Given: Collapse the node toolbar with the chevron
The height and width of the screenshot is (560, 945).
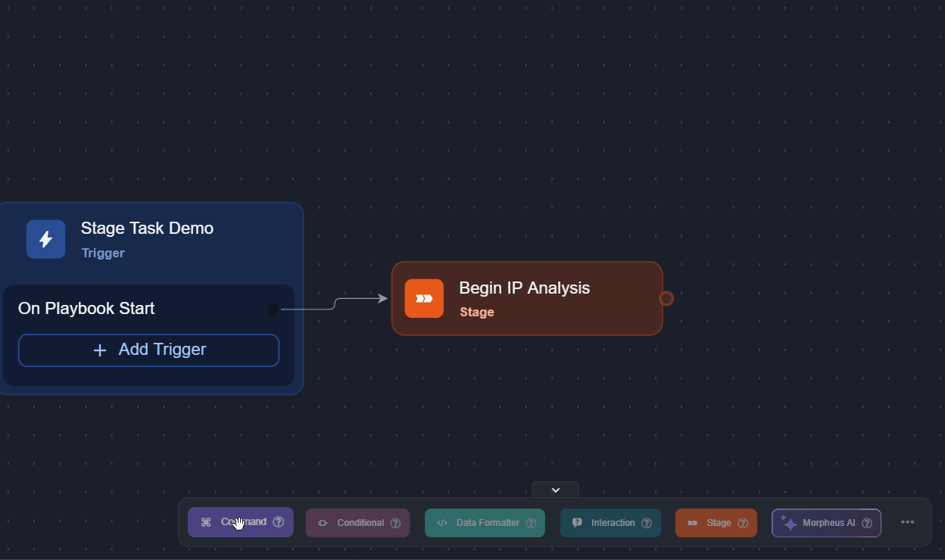Looking at the screenshot, I should tap(556, 490).
